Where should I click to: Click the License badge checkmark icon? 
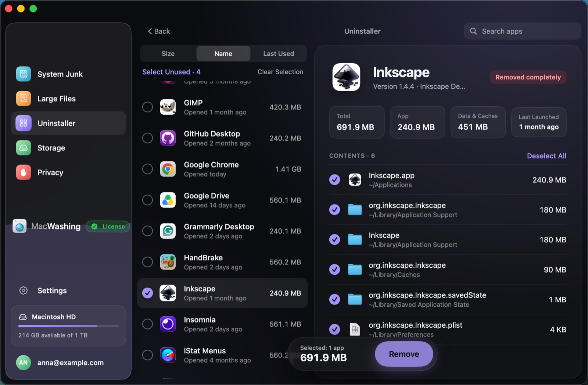pos(94,227)
